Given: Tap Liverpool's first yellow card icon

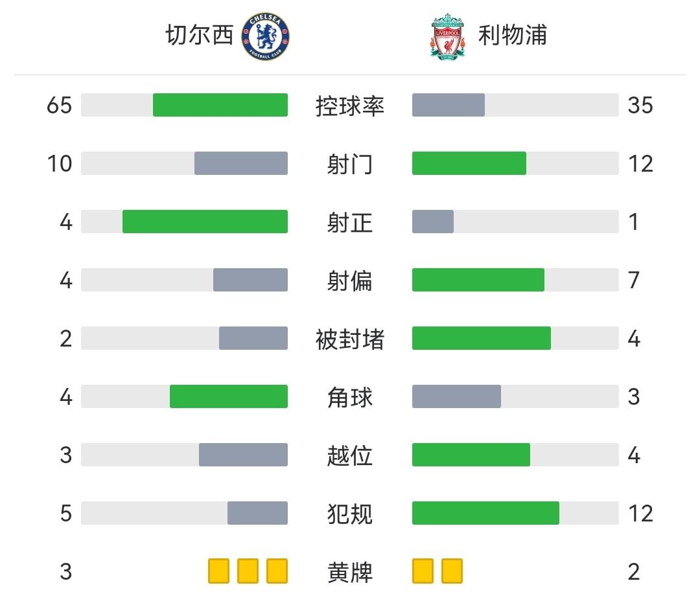Looking at the screenshot, I should 423,571.
